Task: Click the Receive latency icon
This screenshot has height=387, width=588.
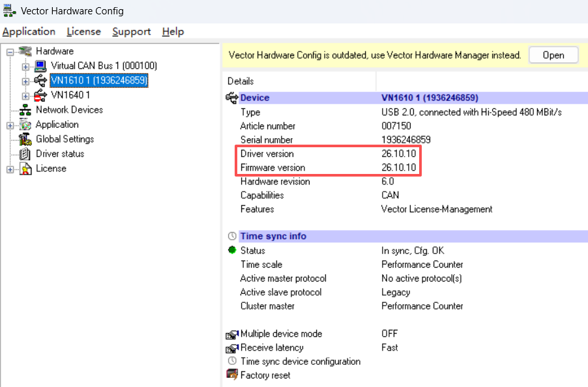Action: click(232, 348)
